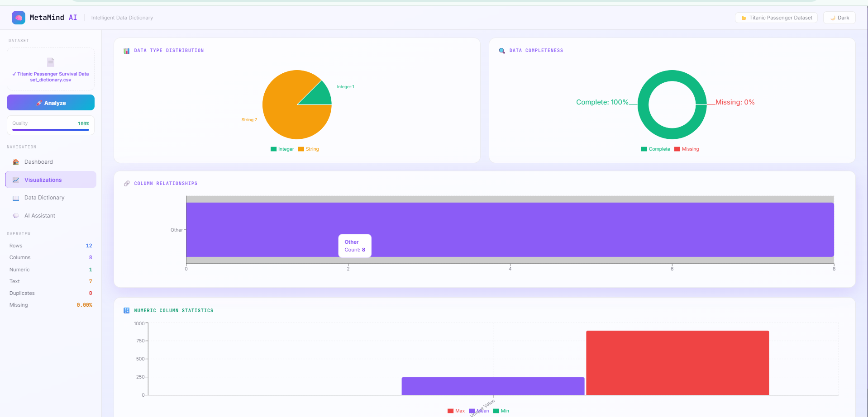This screenshot has height=417, width=868.
Task: Click the purple Mean bar
Action: [493, 386]
